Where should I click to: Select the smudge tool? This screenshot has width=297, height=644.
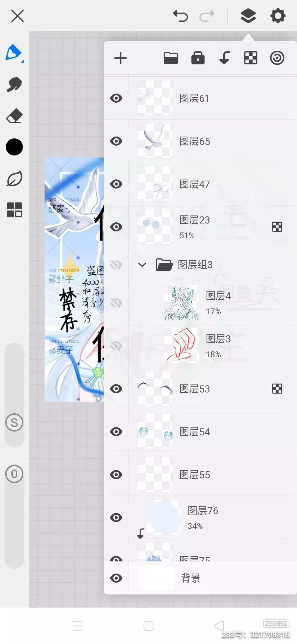pyautogui.click(x=14, y=84)
